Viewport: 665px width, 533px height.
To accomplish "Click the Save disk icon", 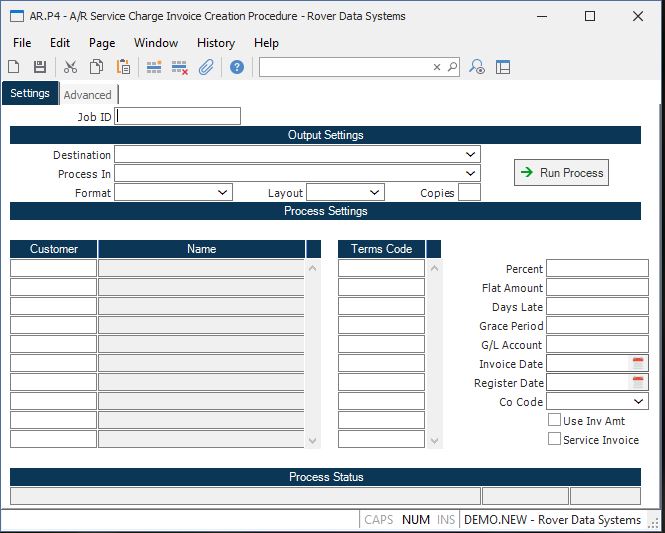I will click(x=40, y=67).
